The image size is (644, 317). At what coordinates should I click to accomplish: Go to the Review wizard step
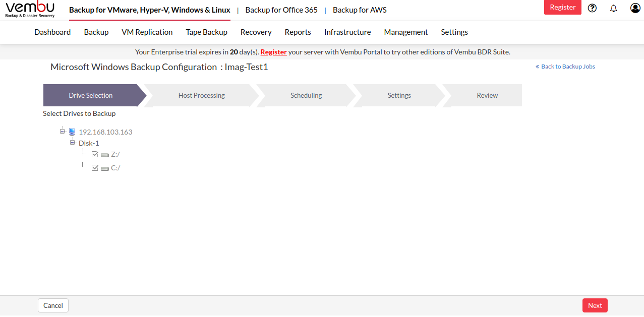click(487, 95)
